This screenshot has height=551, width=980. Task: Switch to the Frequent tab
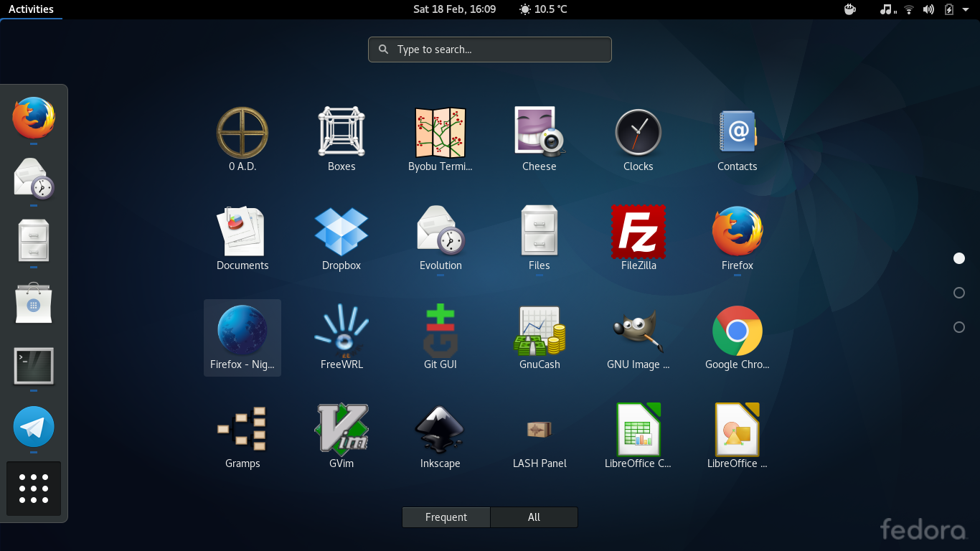[446, 517]
